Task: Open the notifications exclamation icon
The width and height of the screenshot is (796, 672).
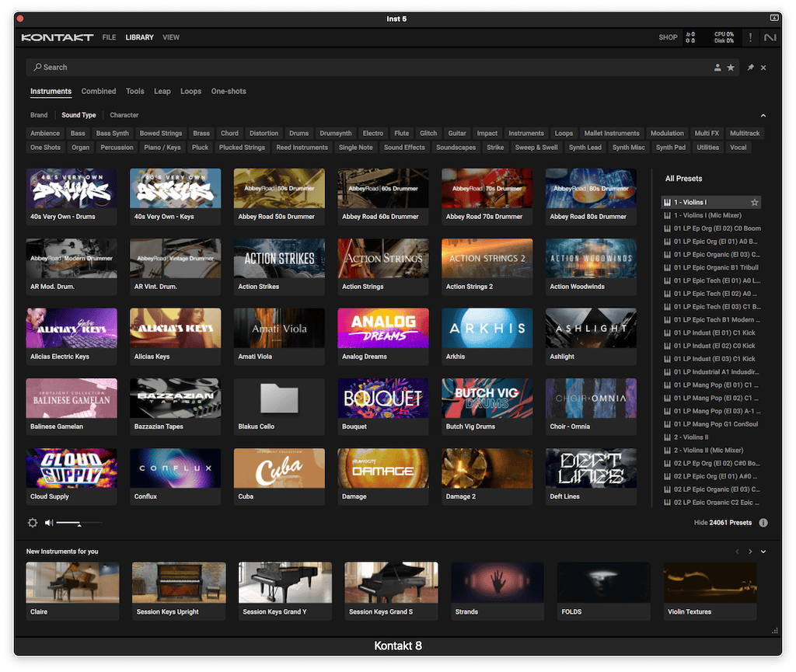Action: click(x=750, y=37)
